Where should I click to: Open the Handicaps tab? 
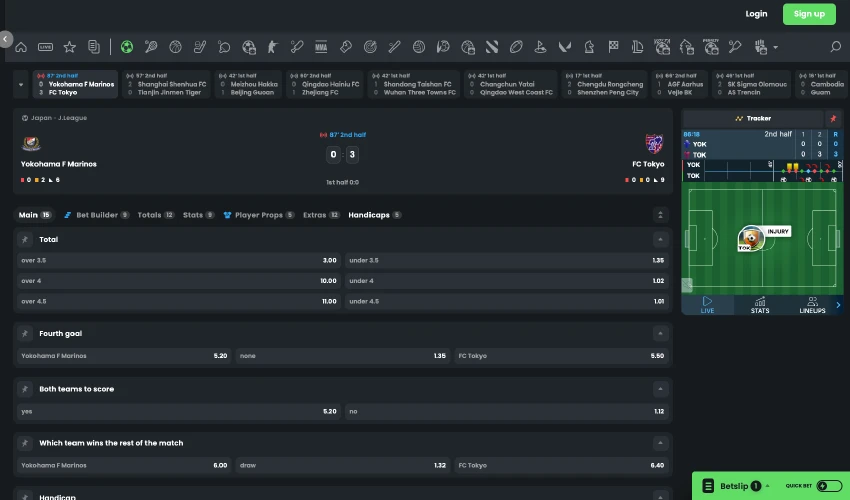point(375,215)
